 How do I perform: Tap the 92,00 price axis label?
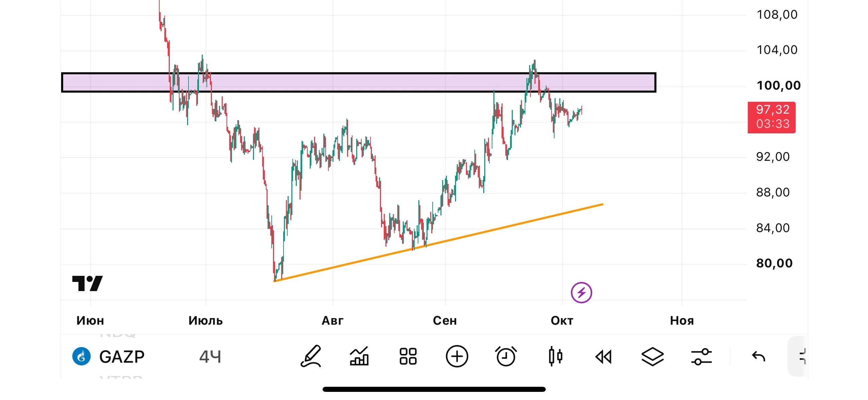point(773,157)
